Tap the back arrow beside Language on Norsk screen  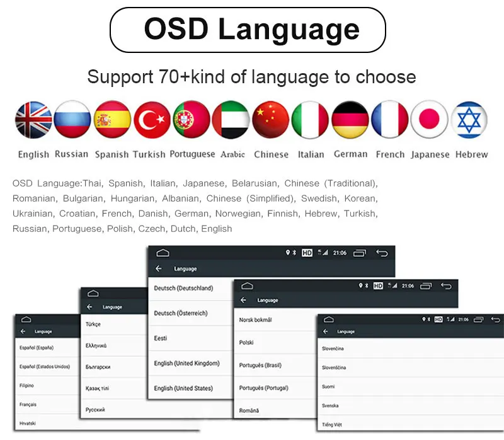[243, 300]
